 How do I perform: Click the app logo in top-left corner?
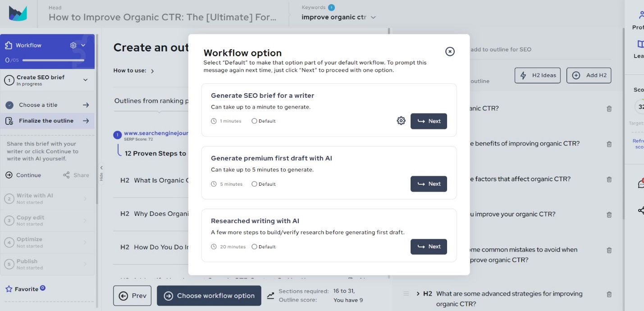[x=18, y=14]
